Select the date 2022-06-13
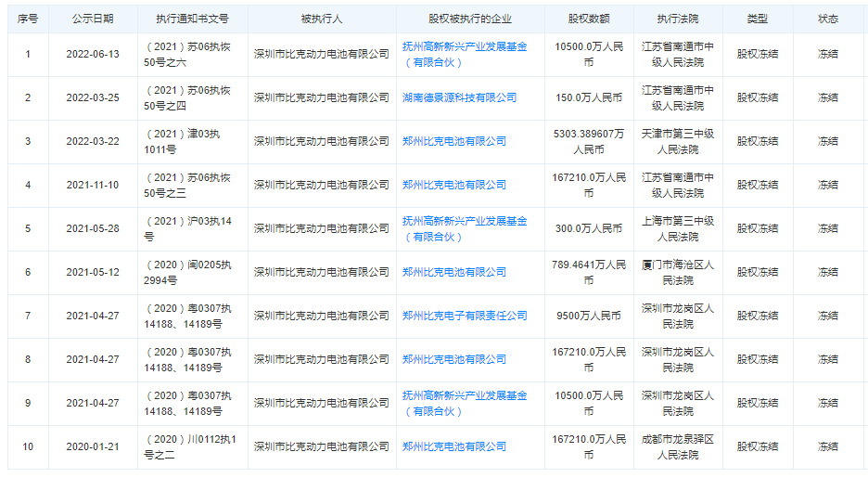This screenshot has height=478, width=868. 93,54
